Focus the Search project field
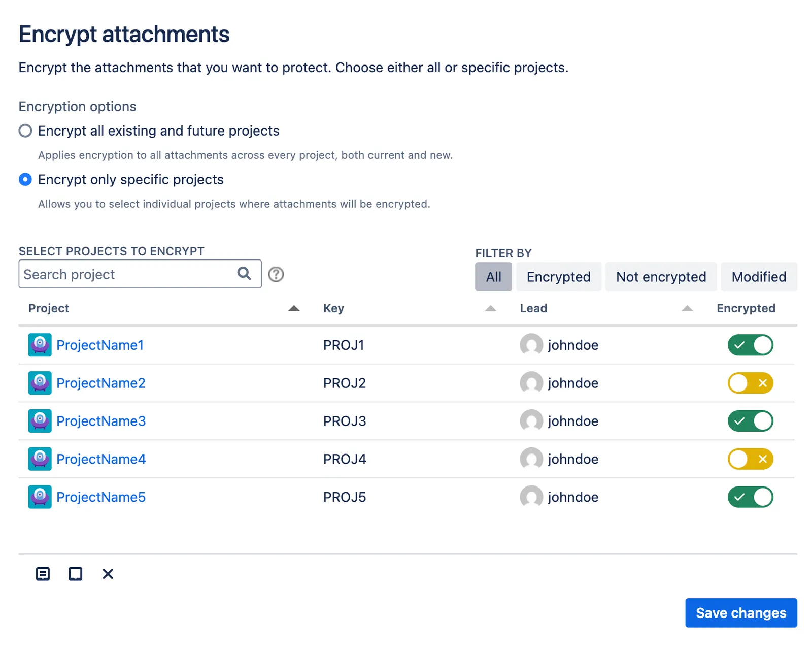The image size is (812, 649). click(140, 274)
